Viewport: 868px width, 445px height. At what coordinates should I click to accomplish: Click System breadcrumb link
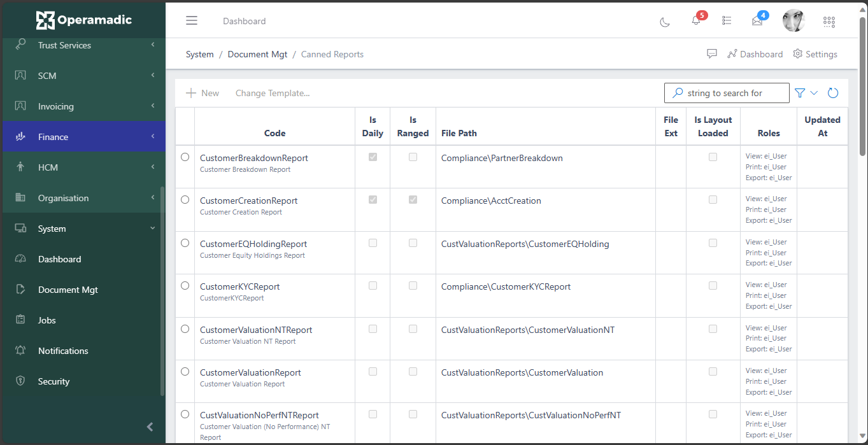point(200,54)
